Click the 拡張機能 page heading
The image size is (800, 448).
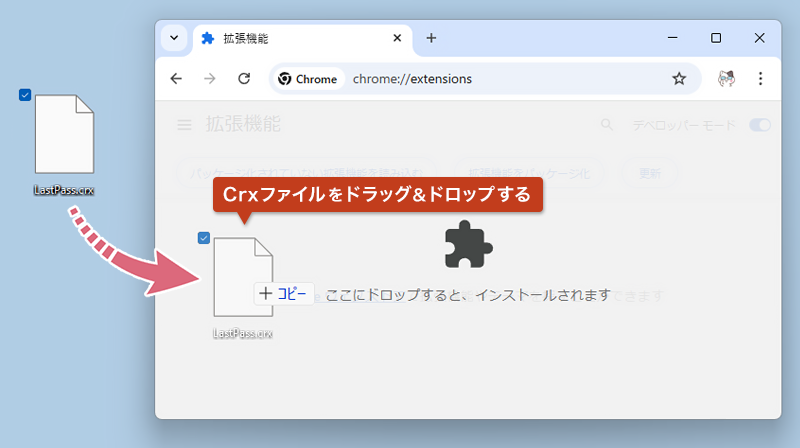coord(243,124)
